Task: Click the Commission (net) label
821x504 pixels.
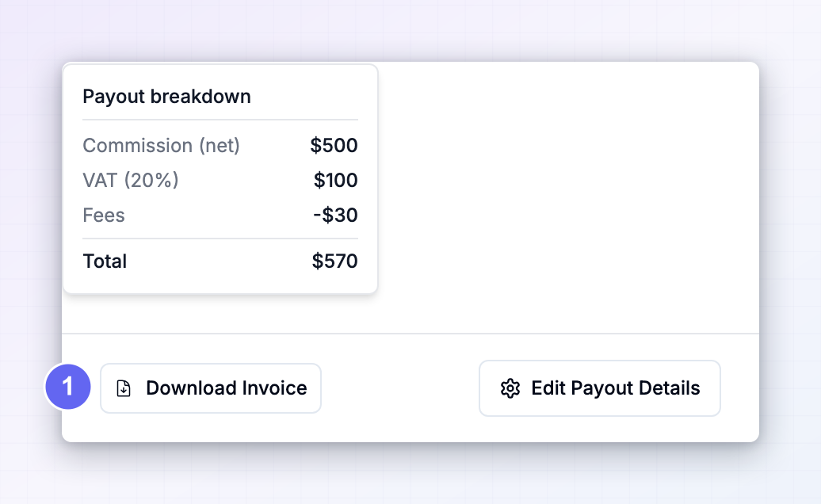Action: click(x=162, y=145)
